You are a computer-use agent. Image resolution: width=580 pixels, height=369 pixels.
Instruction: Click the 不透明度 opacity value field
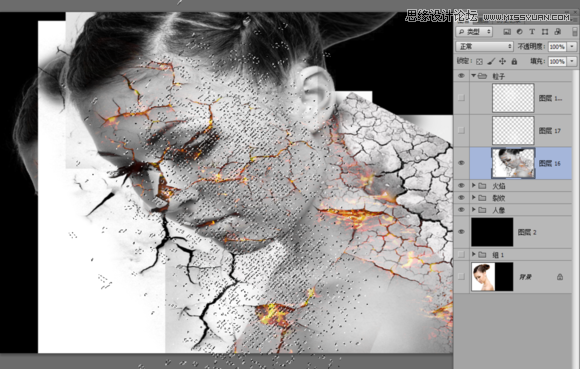[x=557, y=47]
